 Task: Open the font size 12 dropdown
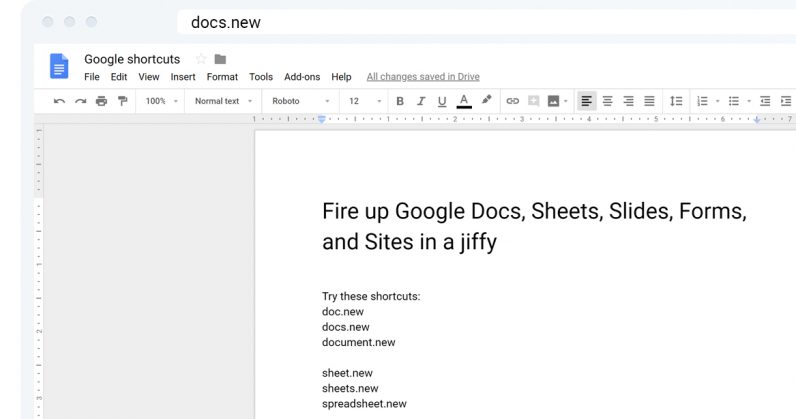click(x=364, y=101)
